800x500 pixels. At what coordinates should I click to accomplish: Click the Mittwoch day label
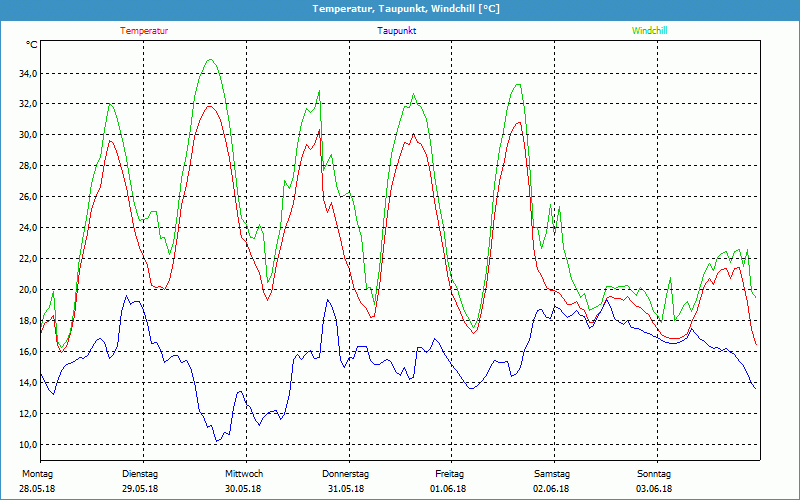(x=244, y=474)
